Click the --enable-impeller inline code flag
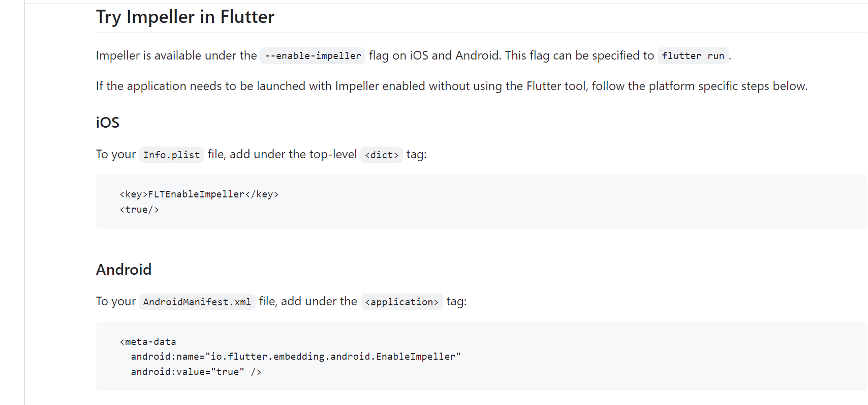 click(x=313, y=55)
